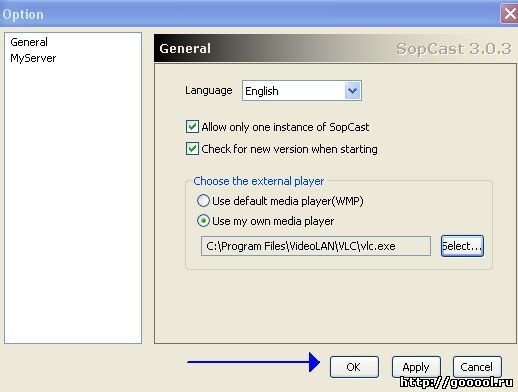This screenshot has height=392, width=518.
Task: Click the Apply button
Action: 416,367
